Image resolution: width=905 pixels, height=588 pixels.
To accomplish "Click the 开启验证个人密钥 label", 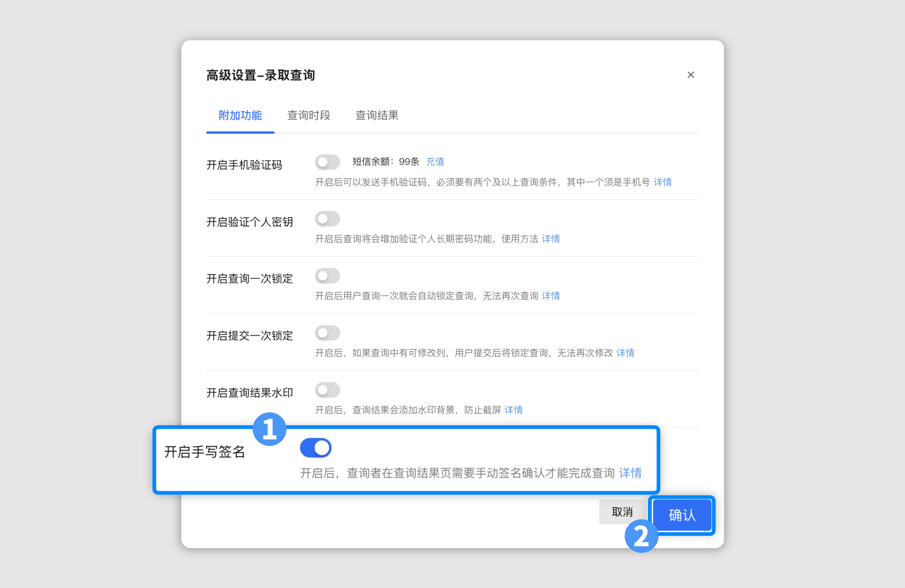I will pos(249,221).
